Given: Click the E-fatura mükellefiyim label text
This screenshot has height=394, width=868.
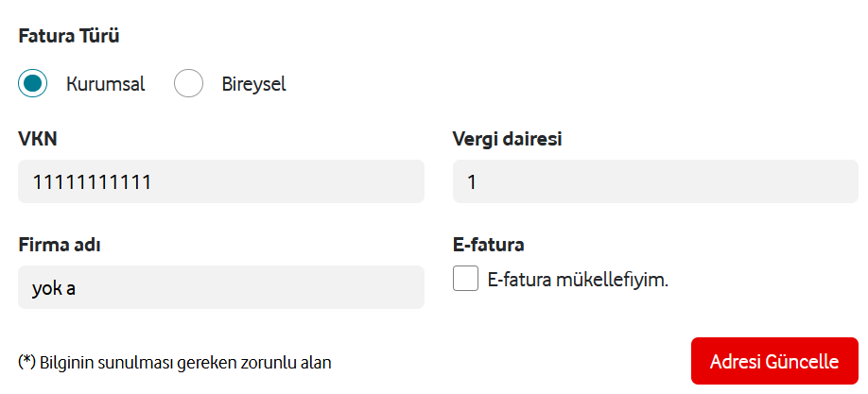Looking at the screenshot, I should [x=578, y=280].
